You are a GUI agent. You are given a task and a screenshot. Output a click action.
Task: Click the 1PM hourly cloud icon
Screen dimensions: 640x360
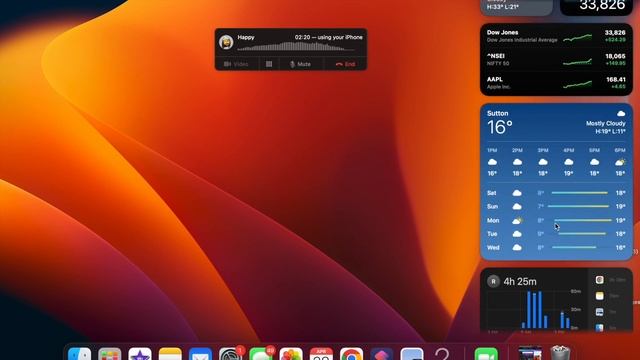tap(492, 162)
